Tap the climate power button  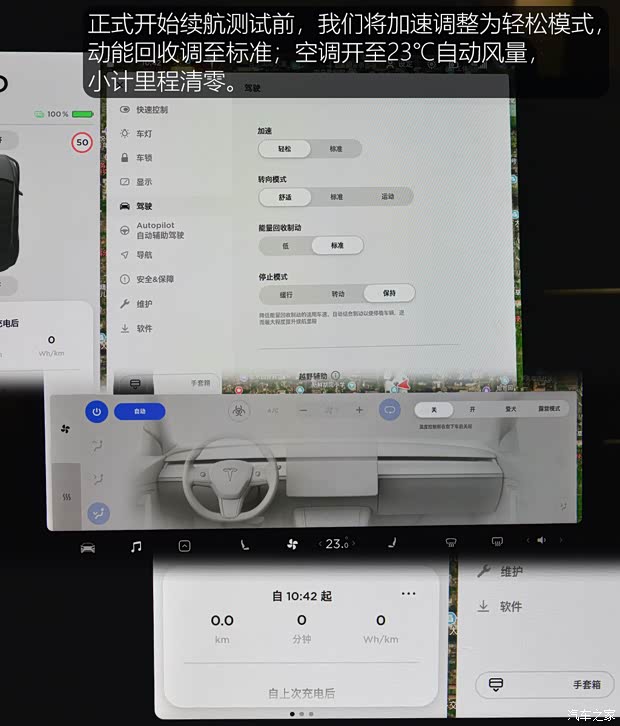click(x=96, y=412)
